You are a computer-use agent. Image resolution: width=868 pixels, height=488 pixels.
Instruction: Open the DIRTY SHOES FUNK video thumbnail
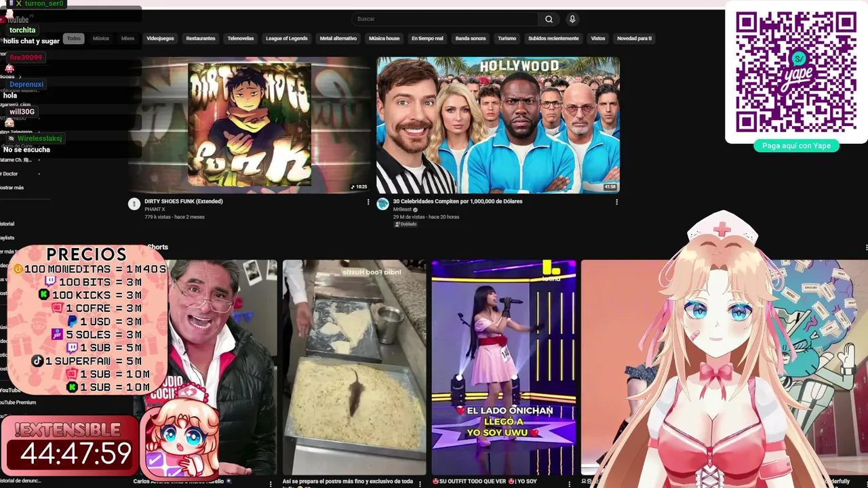pos(250,125)
